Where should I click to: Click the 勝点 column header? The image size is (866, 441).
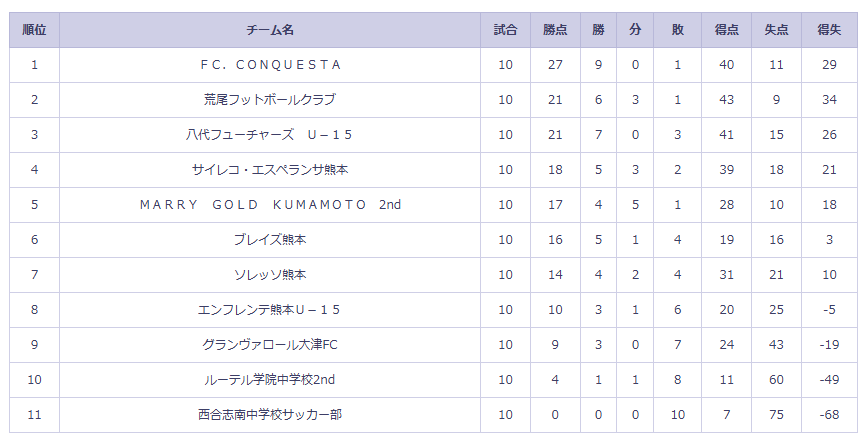(555, 30)
